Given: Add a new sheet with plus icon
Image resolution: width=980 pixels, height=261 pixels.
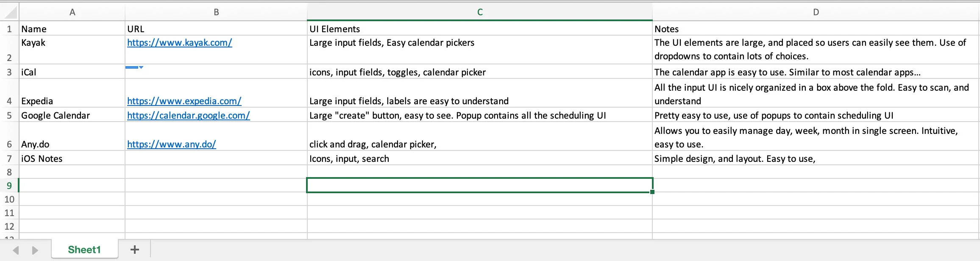Looking at the screenshot, I should click(134, 250).
